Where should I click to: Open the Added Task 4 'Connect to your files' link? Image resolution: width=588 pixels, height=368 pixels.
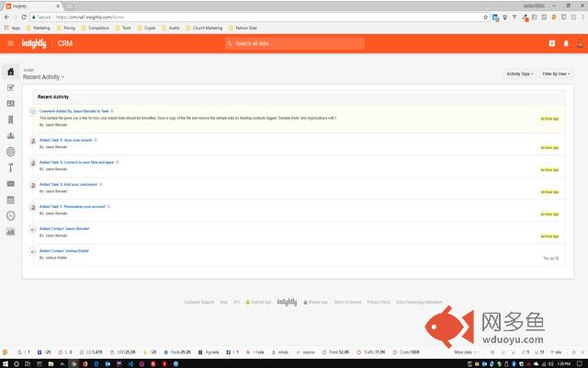tap(77, 162)
